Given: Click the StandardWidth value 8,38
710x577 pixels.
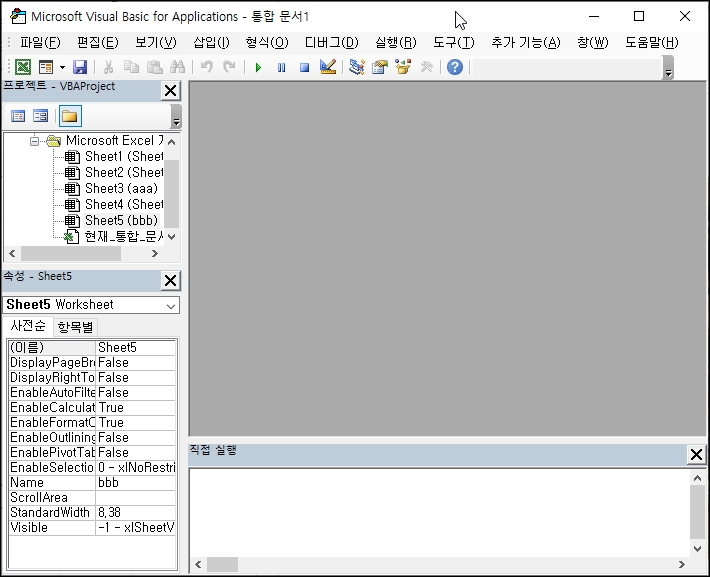Looking at the screenshot, I should tap(136, 512).
